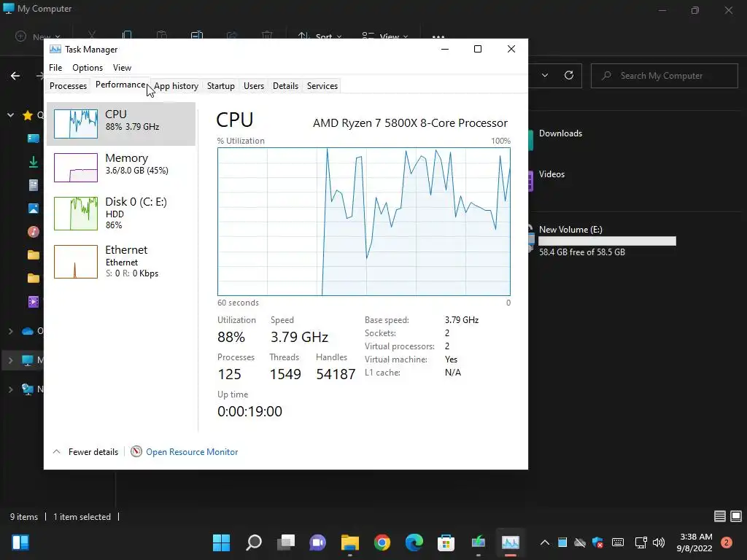This screenshot has width=747, height=560.
Task: Click the CPU utilization graph area
Action: pos(363,222)
